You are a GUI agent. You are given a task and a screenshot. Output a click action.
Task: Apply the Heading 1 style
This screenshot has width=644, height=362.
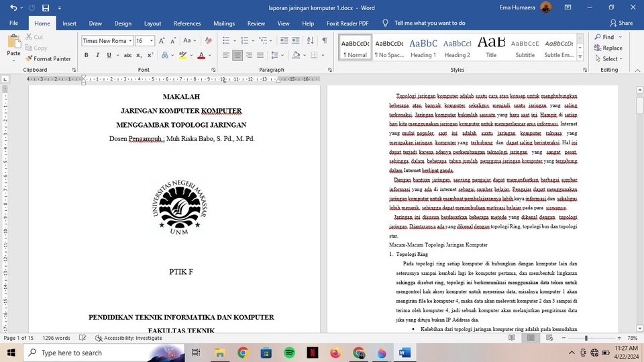(423, 48)
